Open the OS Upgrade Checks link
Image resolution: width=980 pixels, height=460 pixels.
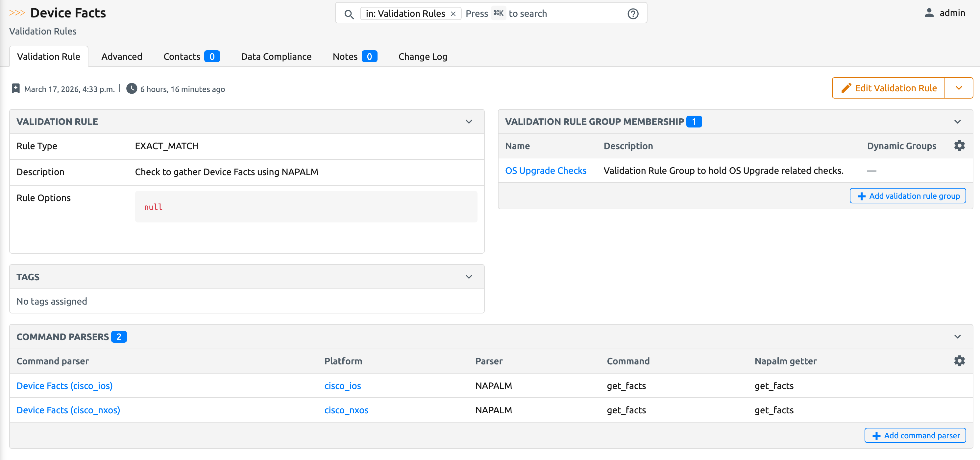[545, 170]
